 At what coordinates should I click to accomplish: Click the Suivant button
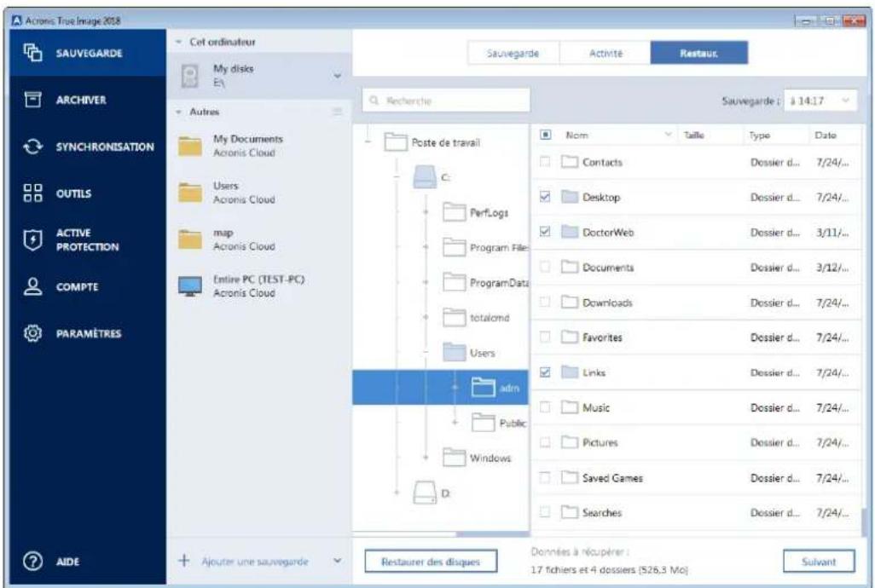pyautogui.click(x=819, y=562)
